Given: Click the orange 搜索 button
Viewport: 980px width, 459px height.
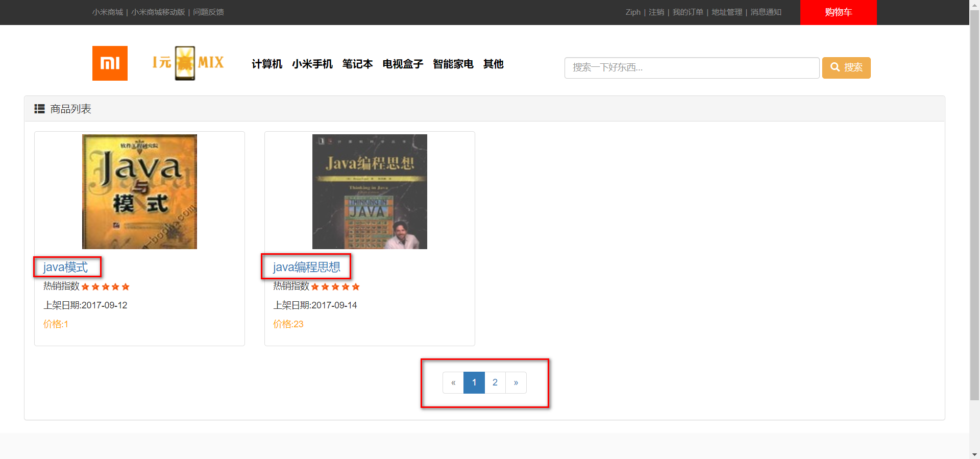Looking at the screenshot, I should (x=846, y=68).
